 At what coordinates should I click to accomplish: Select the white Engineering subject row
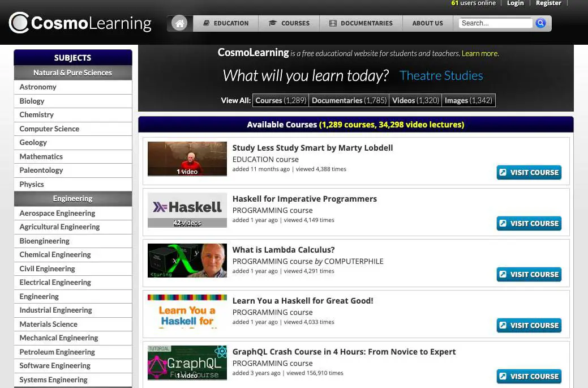click(x=73, y=296)
